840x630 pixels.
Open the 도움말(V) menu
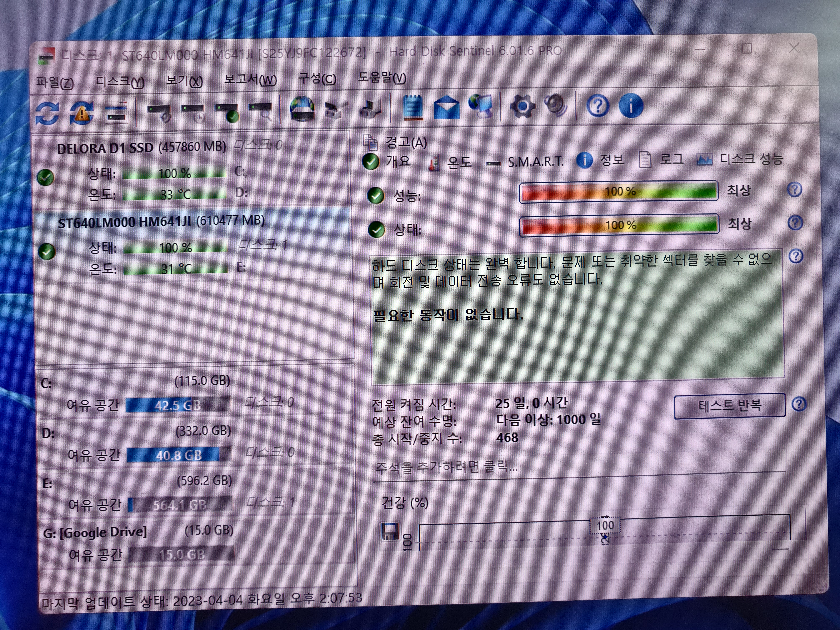pos(382,78)
